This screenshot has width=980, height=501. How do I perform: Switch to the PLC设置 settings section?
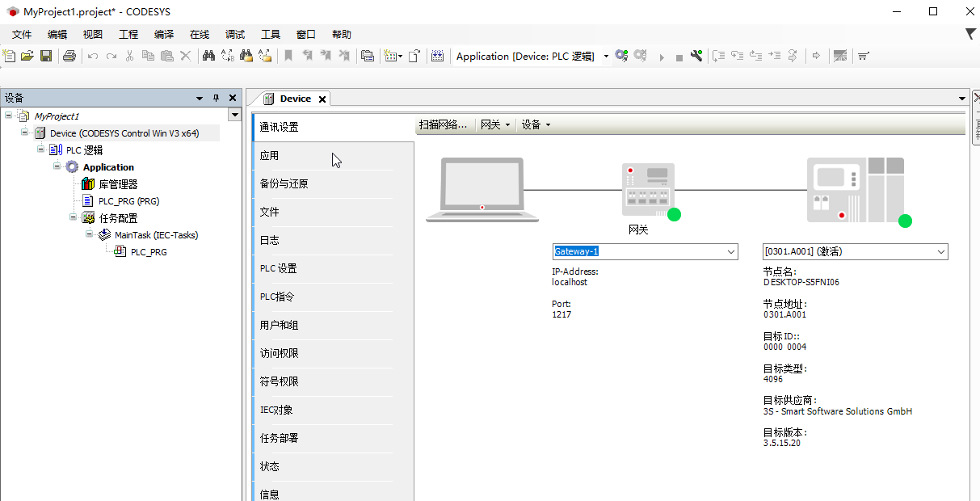(279, 268)
